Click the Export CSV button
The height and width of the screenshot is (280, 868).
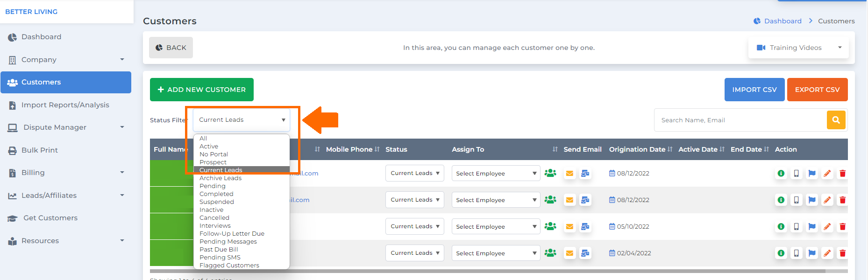pos(818,90)
